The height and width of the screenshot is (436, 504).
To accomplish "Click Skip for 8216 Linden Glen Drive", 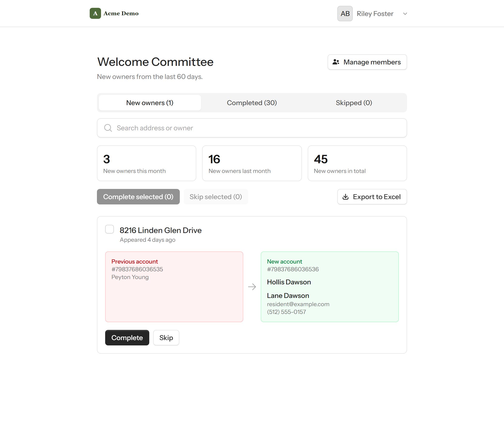I will tap(166, 337).
